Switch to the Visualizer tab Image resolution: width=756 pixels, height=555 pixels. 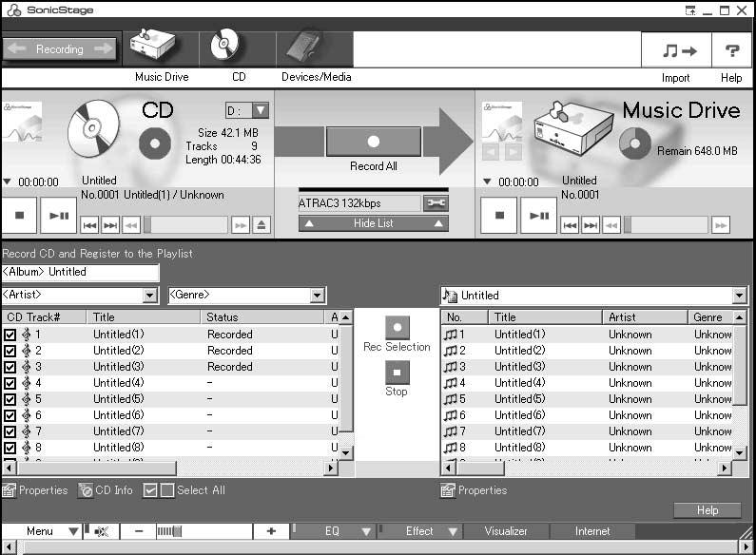pos(506,531)
